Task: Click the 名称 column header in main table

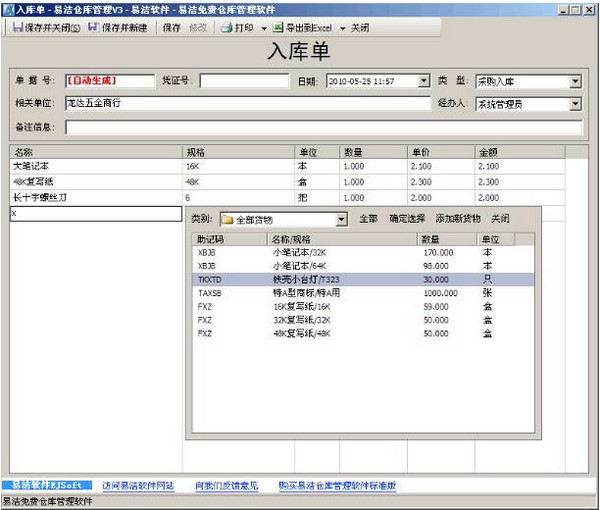Action: [x=96, y=152]
